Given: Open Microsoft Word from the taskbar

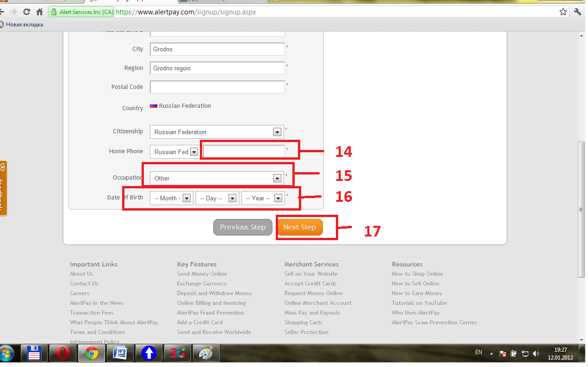Looking at the screenshot, I should (119, 354).
